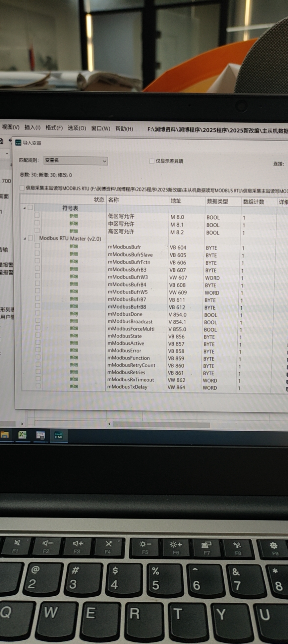
Task: Select the mModbusForceMulti name cell
Action: click(x=131, y=329)
